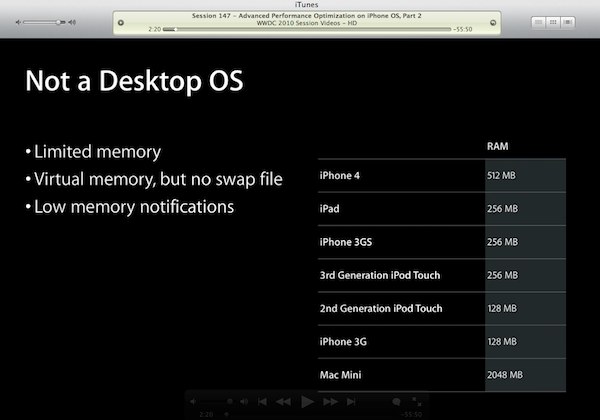Click the overlay playhead marker on the scrubber

pyautogui.click(x=226, y=414)
